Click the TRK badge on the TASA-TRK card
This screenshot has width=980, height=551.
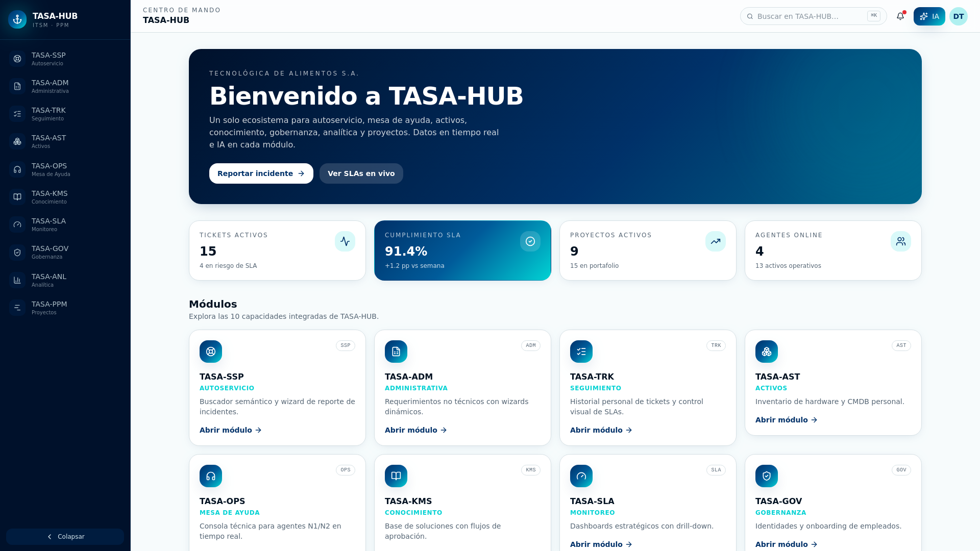[x=716, y=345]
